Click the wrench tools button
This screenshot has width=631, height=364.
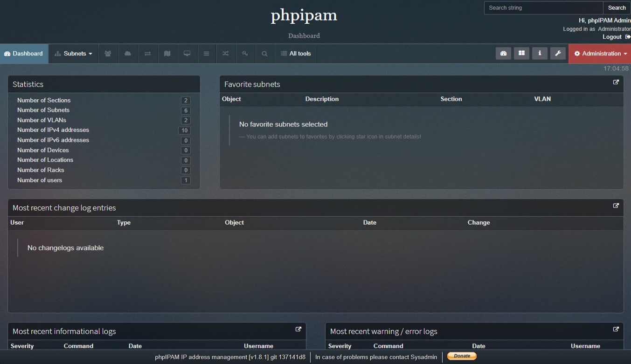click(x=558, y=54)
